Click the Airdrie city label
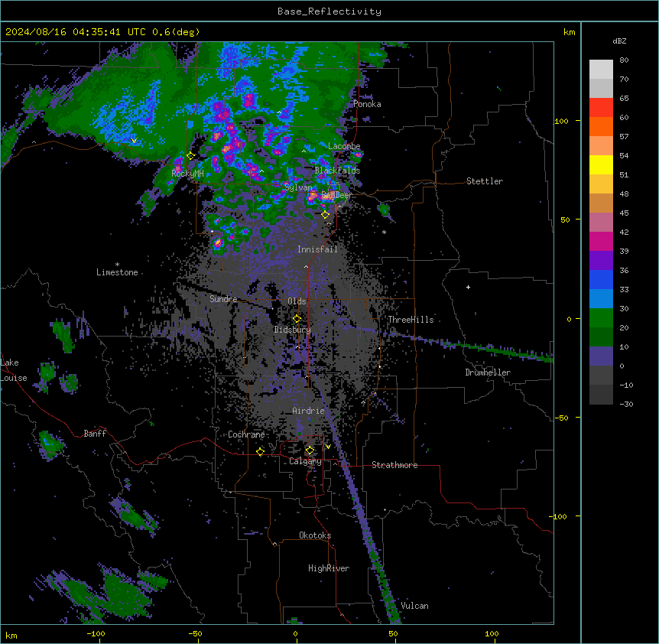The width and height of the screenshot is (659, 644). (308, 411)
